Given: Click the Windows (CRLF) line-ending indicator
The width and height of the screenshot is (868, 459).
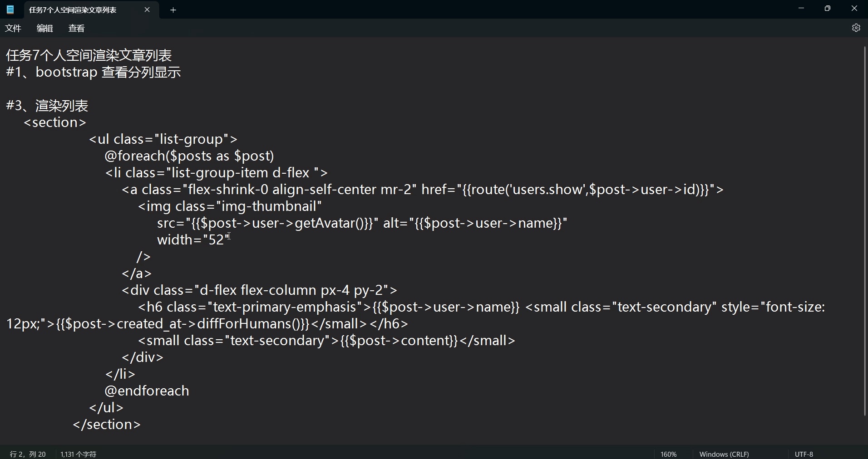Looking at the screenshot, I should (x=724, y=454).
